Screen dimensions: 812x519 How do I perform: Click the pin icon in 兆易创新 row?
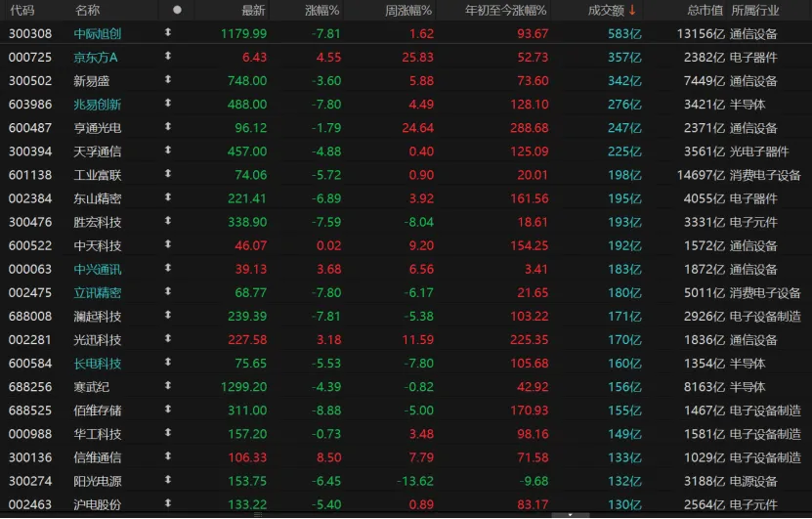(168, 103)
